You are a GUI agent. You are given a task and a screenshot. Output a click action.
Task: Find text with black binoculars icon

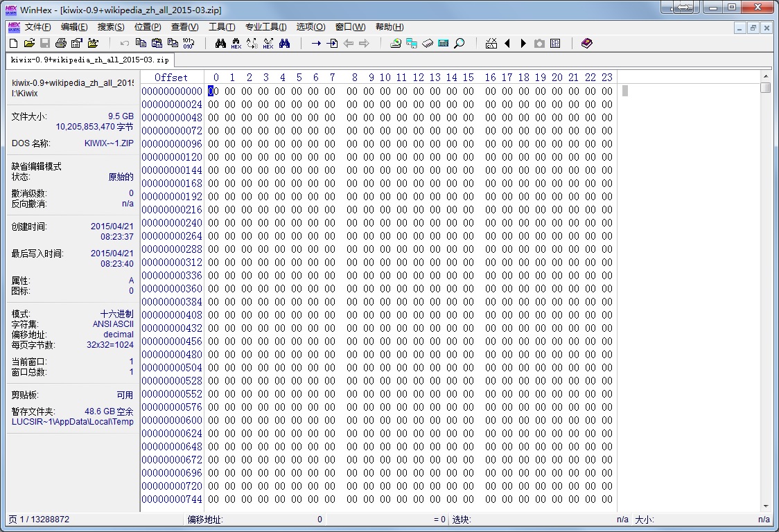point(220,44)
